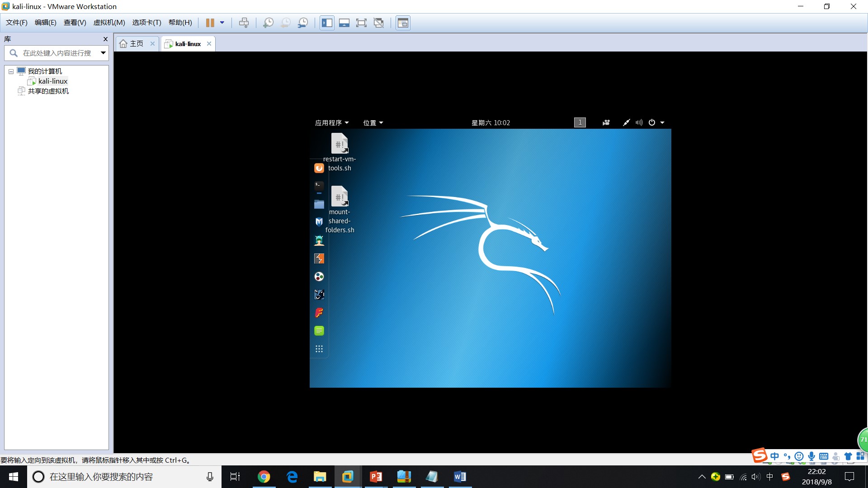Viewport: 868px width, 488px height.
Task: Collapse the 我的计算机 tree node
Action: [x=11, y=71]
